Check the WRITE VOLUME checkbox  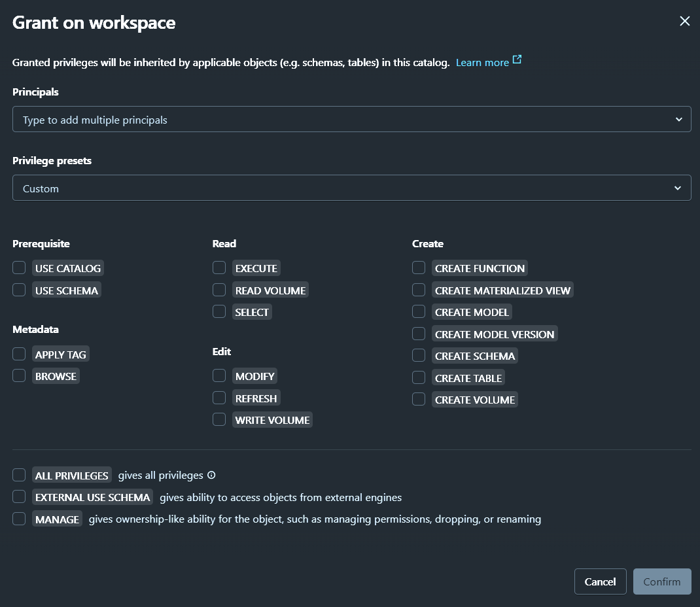pos(219,419)
